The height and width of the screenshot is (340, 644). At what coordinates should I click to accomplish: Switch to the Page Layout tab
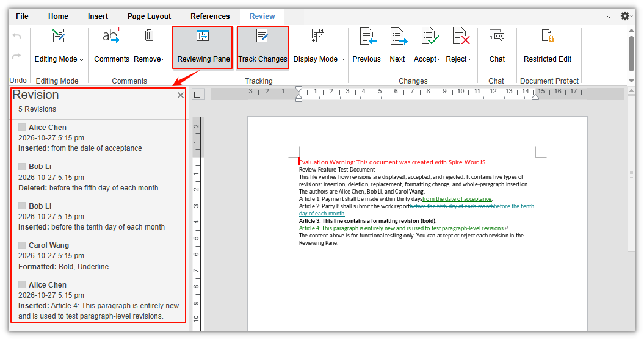point(149,16)
